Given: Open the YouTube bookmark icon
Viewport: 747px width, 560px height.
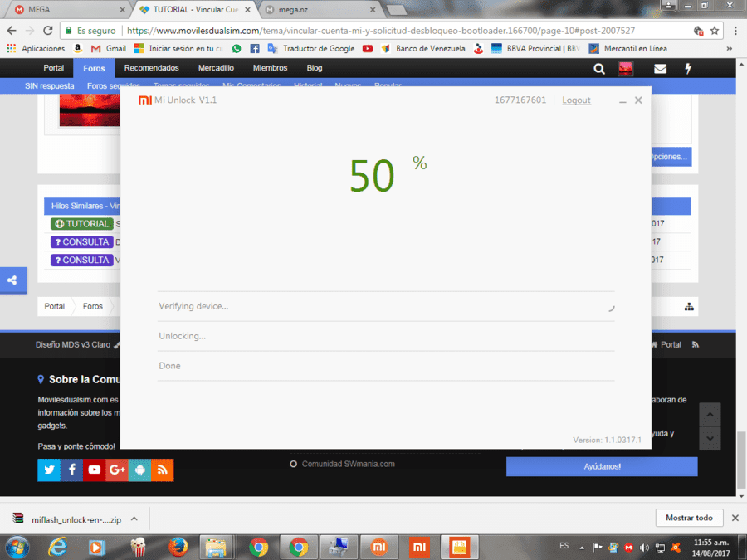Looking at the screenshot, I should coord(368,49).
